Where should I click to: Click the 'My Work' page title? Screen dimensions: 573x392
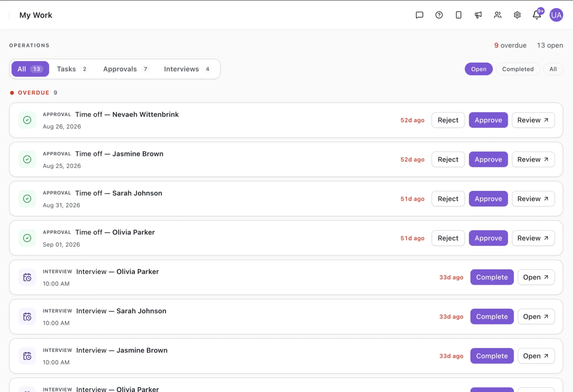[36, 15]
